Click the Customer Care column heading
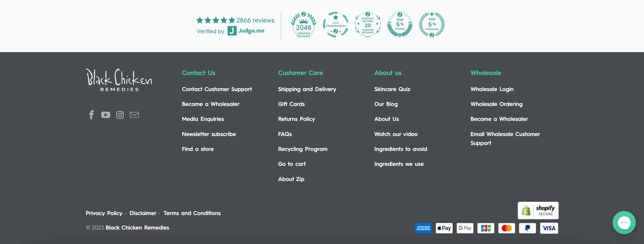Screen dimensions: 644x244 [x=300, y=73]
